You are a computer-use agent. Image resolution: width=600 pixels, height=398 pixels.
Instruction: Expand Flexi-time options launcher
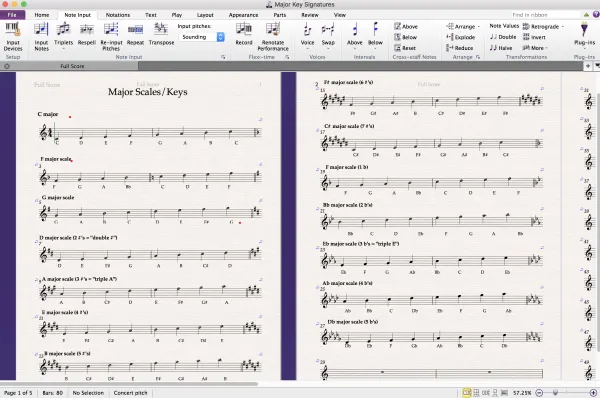tap(287, 57)
